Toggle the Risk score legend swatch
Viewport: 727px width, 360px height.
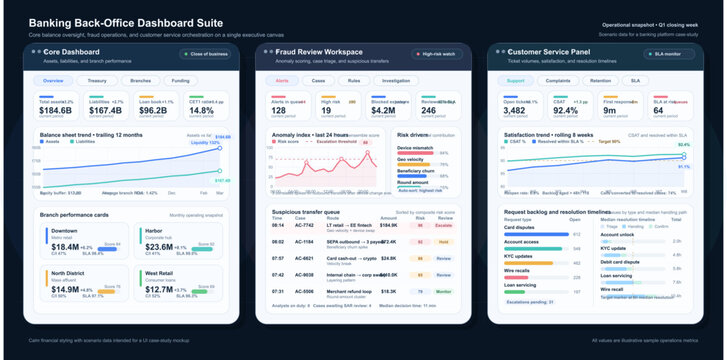[274, 141]
